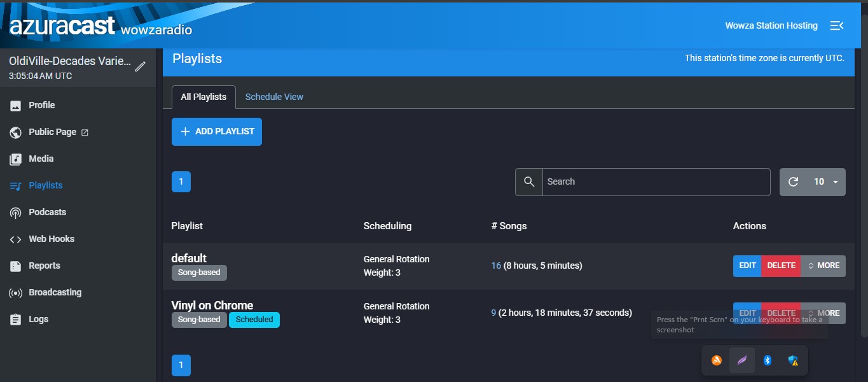This screenshot has height=382, width=868.
Task: Click the pencil icon to rename the station
Action: (140, 66)
